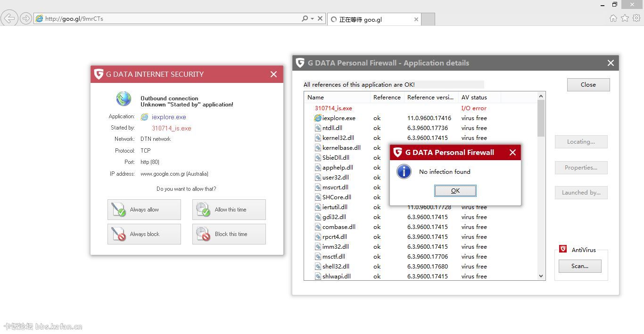Click the Scan... button under AntiVirus

[580, 266]
